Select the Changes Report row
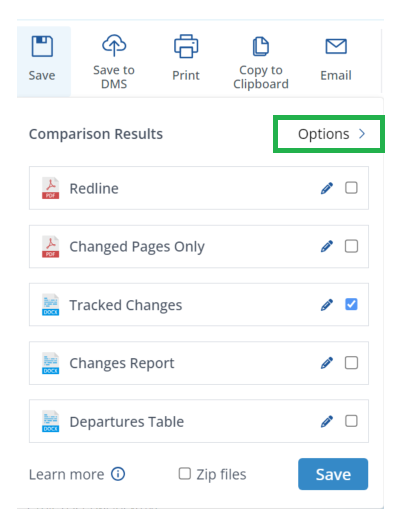The image size is (393, 527). point(199,363)
